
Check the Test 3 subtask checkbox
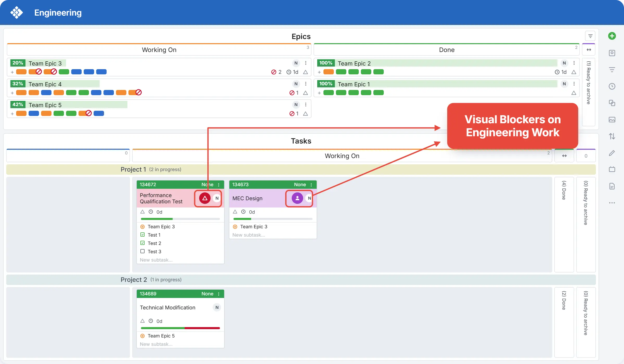click(142, 251)
